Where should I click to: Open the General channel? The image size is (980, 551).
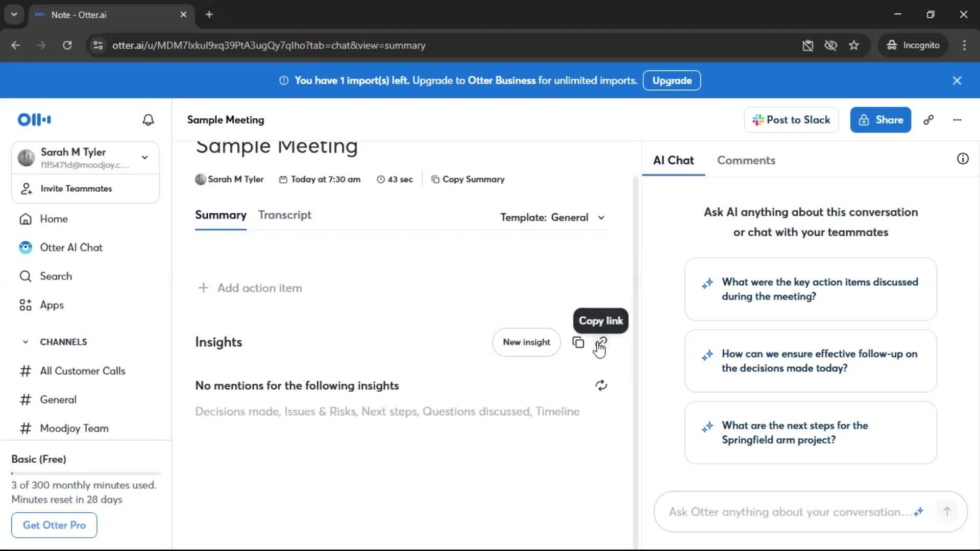click(x=58, y=399)
